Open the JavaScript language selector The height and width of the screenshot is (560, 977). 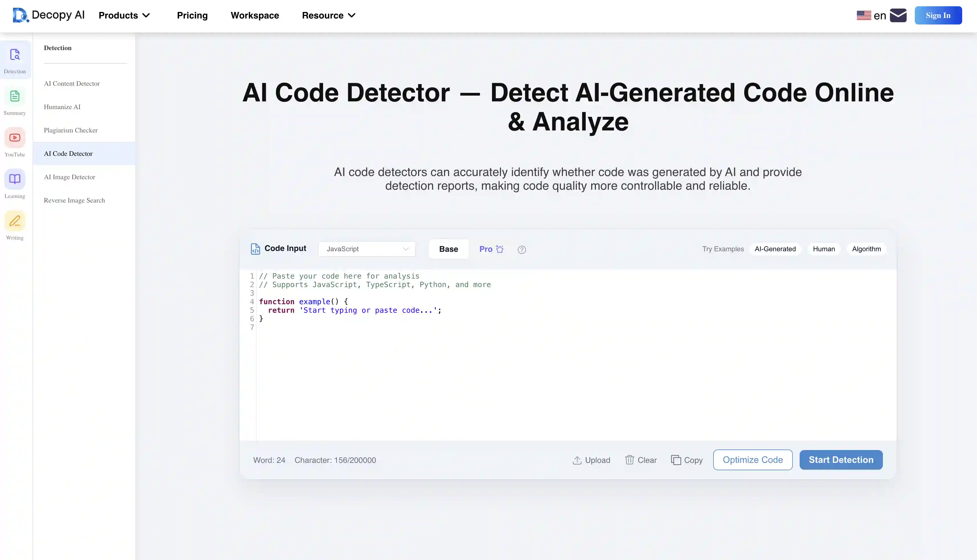coord(366,249)
